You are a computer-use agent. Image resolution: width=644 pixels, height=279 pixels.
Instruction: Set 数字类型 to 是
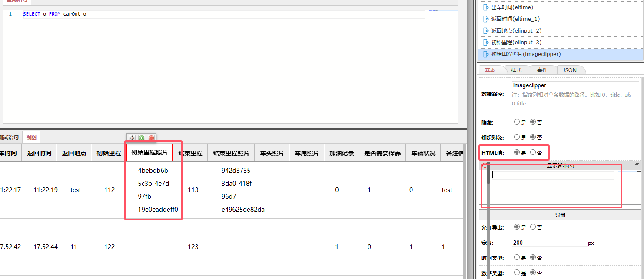tap(517, 273)
